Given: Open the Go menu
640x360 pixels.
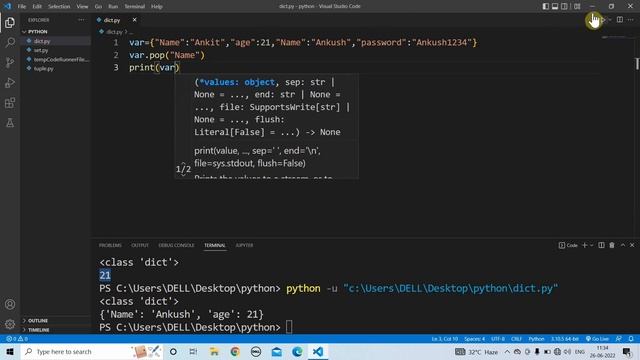Looking at the screenshot, I should [x=98, y=6].
